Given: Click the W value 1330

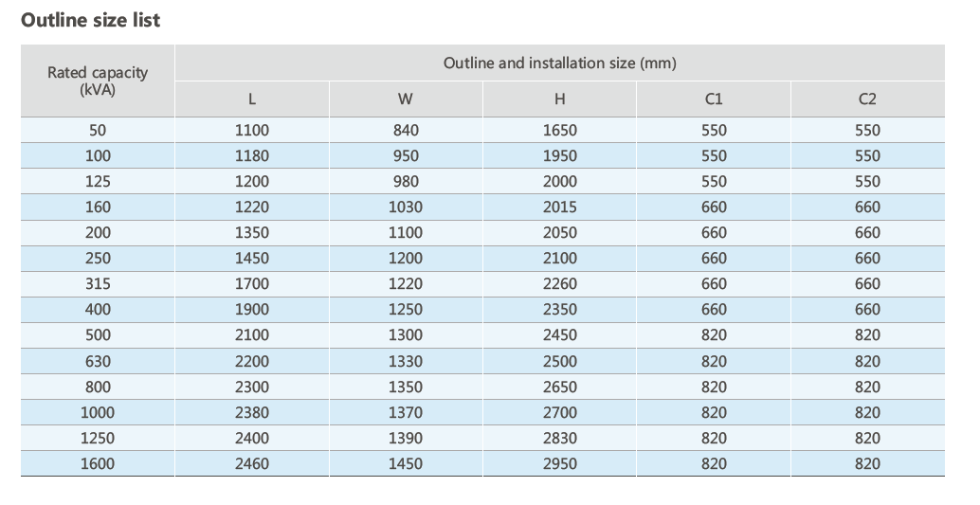Looking at the screenshot, I should (x=405, y=361).
